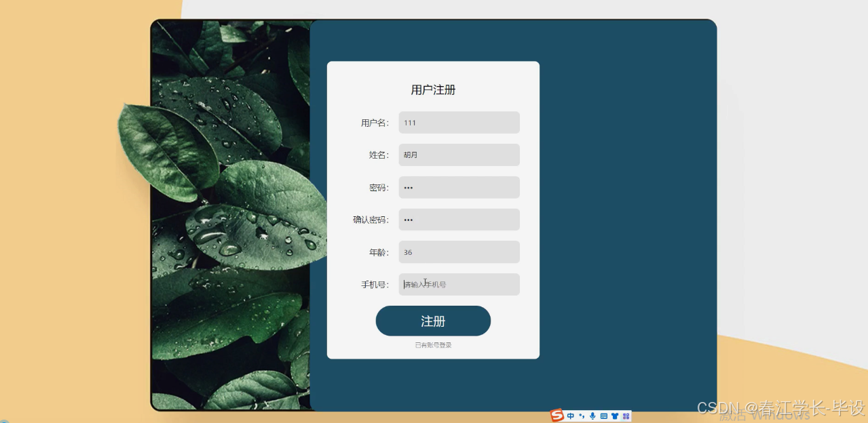Click the 手机号: label
Viewport: 868px width, 423px height.
point(375,285)
